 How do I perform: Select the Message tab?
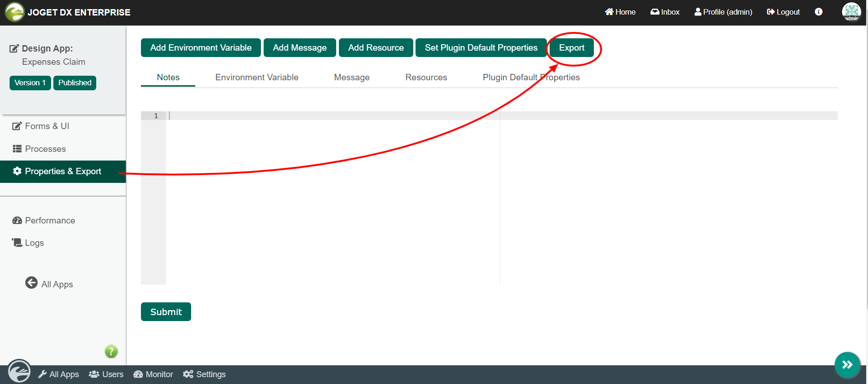pos(352,78)
